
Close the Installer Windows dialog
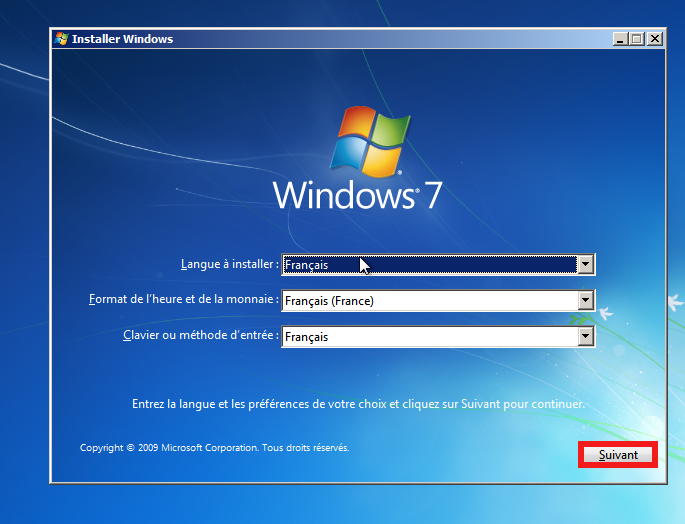pos(654,39)
